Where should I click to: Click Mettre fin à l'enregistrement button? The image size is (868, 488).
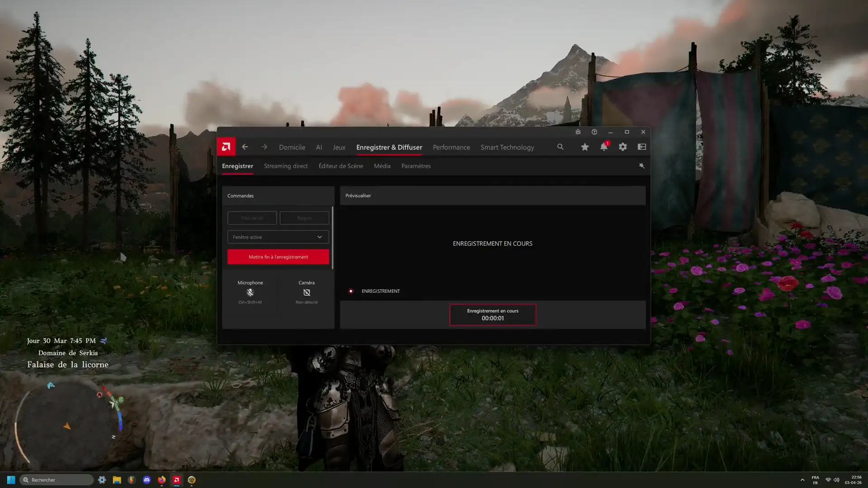click(278, 257)
